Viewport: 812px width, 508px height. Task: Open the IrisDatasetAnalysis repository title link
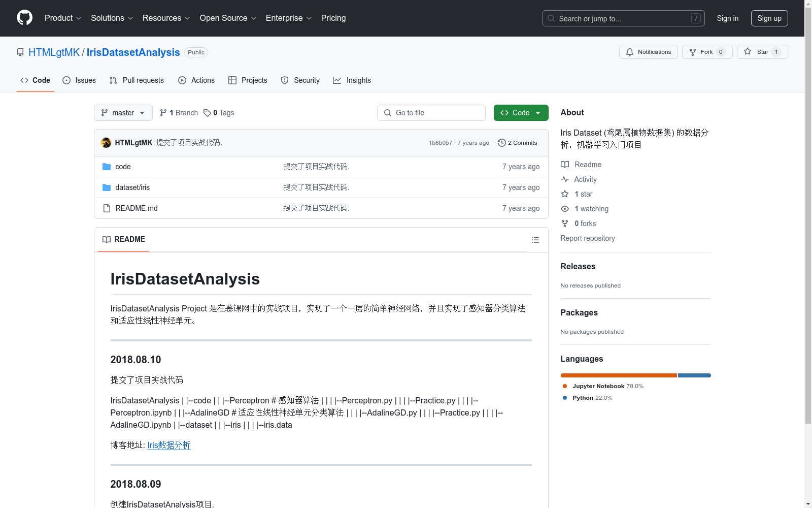(x=133, y=52)
